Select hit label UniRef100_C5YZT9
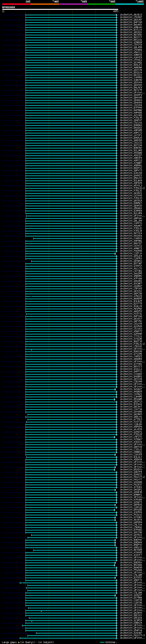Viewport: 146px width, 644px height. pyautogui.click(x=131, y=45)
